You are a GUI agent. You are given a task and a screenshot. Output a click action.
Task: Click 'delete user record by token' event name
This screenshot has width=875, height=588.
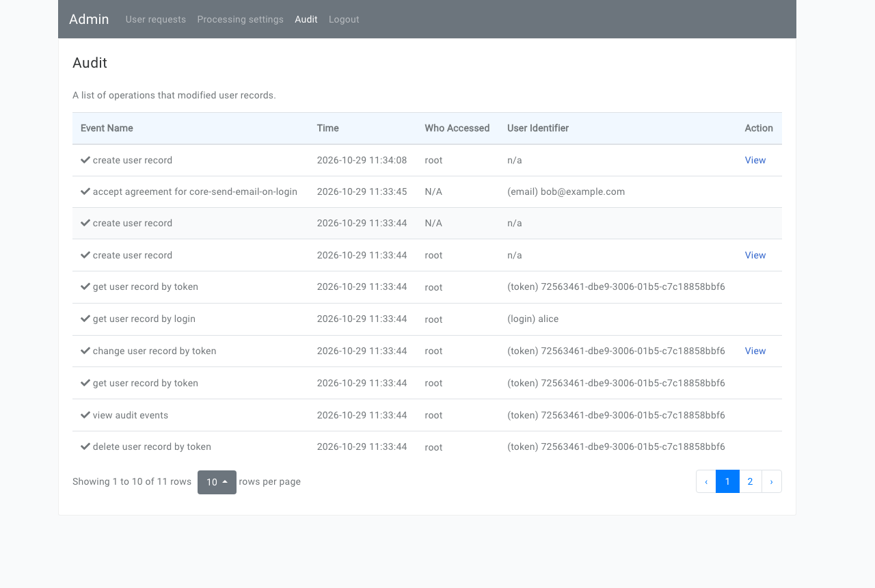coord(152,446)
